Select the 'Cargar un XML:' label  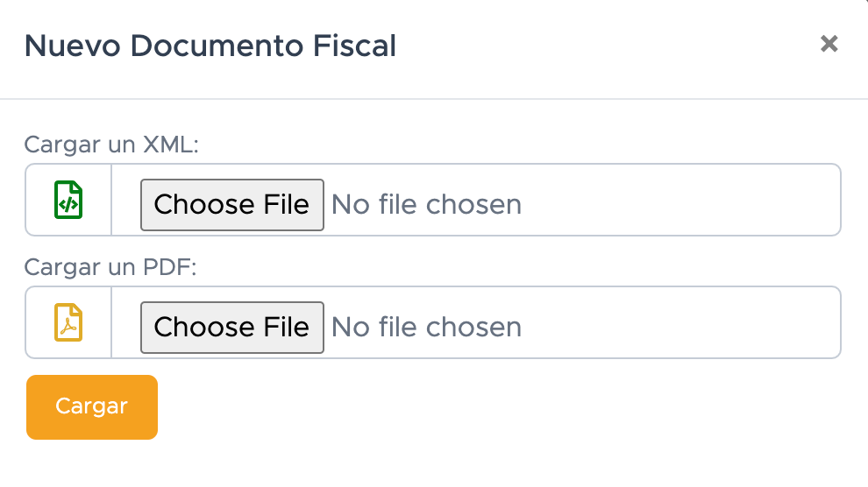111,145
